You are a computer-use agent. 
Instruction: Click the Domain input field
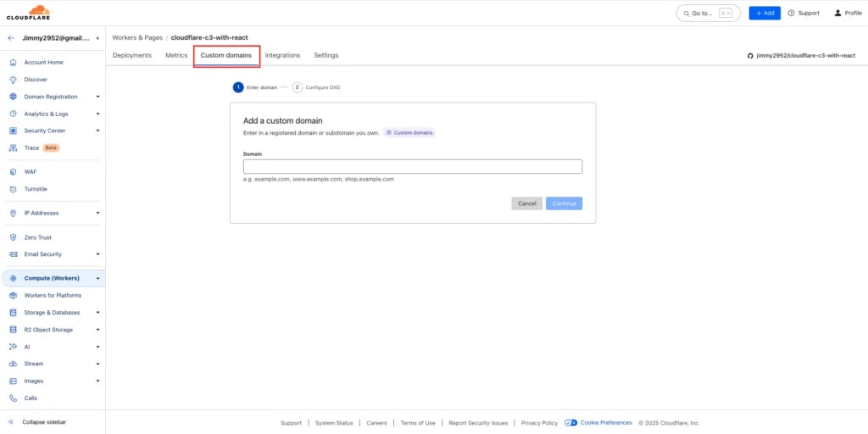coord(413,167)
